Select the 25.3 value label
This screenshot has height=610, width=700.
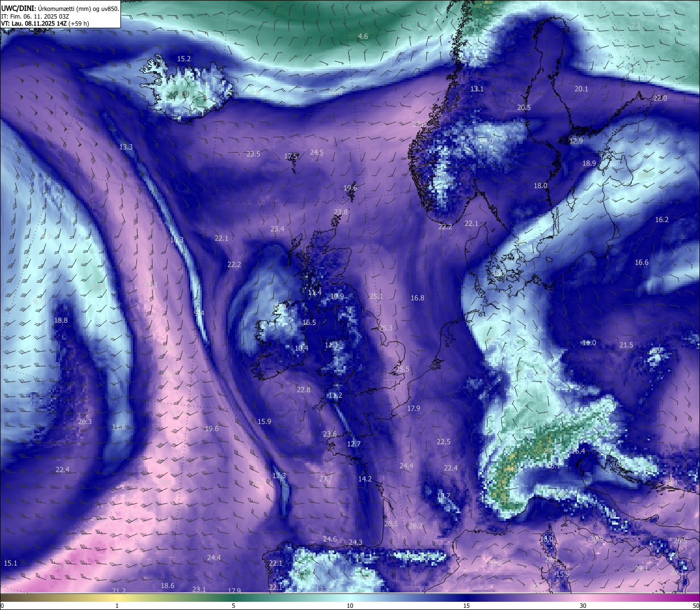click(x=386, y=328)
